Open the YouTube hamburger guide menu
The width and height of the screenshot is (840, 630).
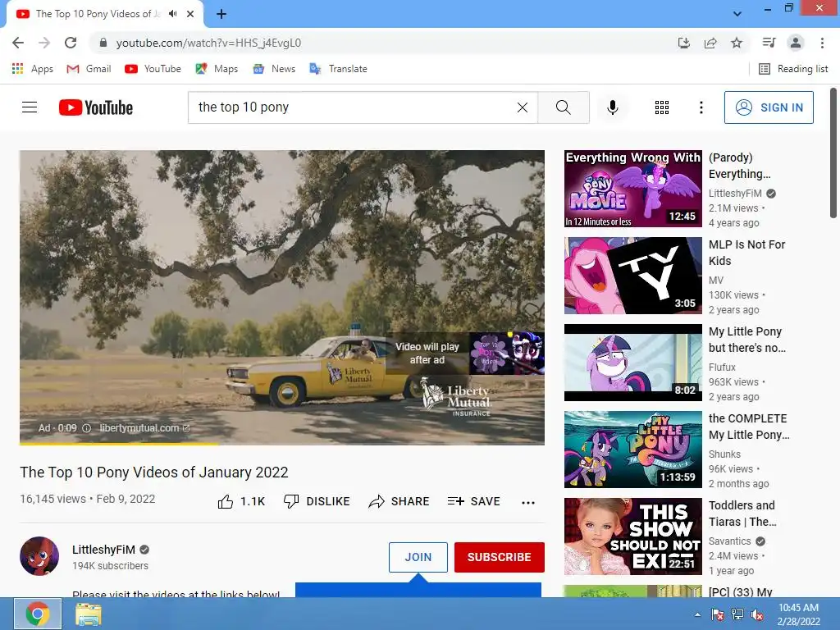point(30,107)
